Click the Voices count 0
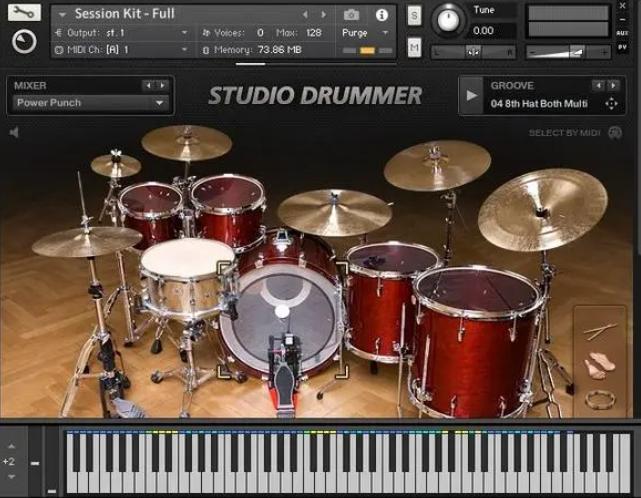Screen dimensions: 641x498 point(260,33)
